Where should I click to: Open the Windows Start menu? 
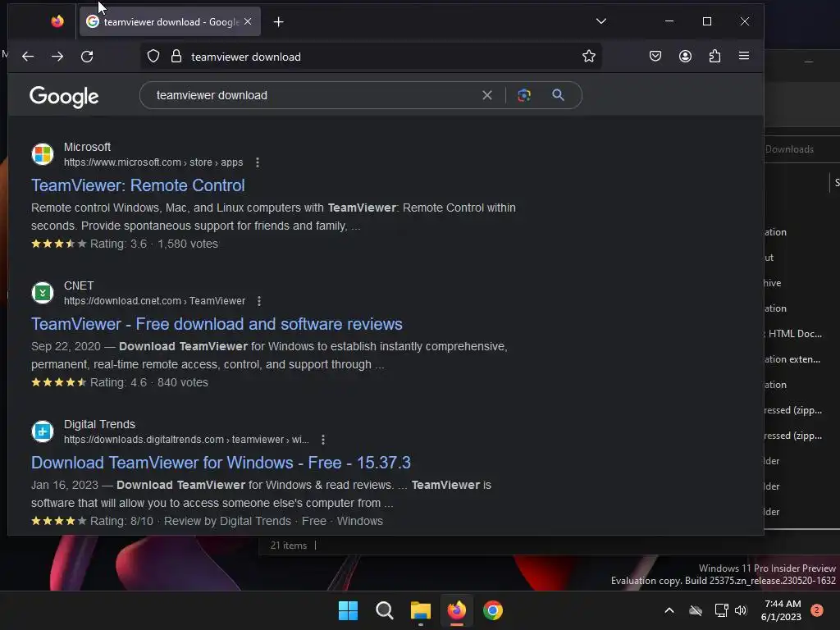point(348,610)
